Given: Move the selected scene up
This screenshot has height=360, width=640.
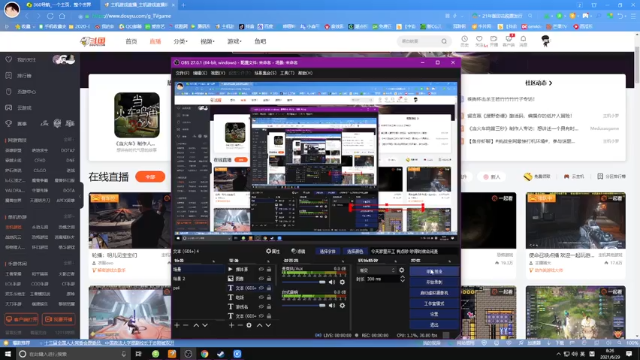Looking at the screenshot, I should click(196, 325).
